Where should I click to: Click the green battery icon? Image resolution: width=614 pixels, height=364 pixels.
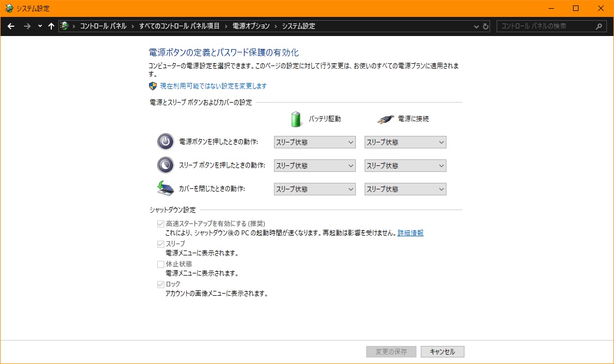296,119
